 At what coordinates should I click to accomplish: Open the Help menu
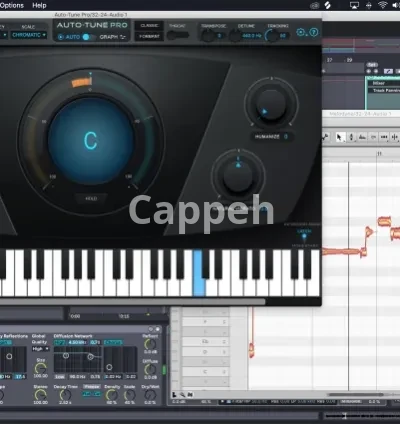click(x=39, y=5)
